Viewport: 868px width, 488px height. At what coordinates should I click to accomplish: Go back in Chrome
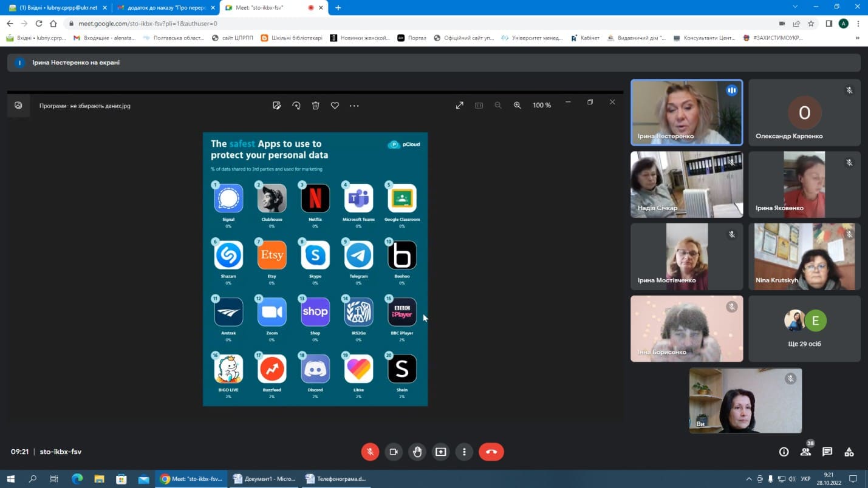click(x=10, y=24)
